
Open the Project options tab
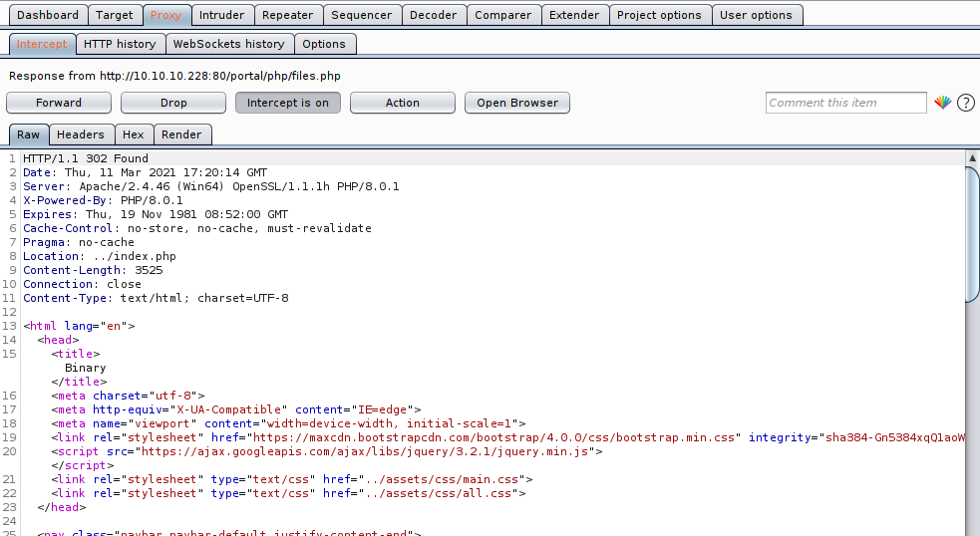(659, 15)
